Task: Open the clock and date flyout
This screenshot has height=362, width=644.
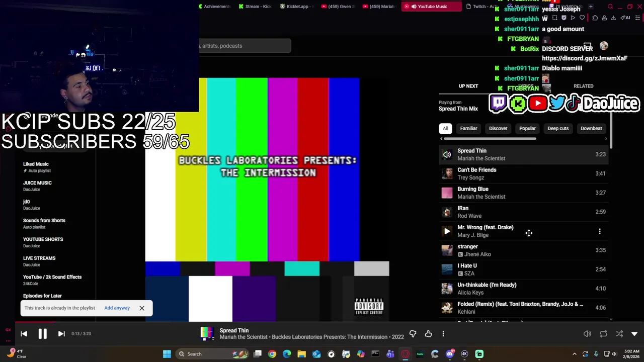Action: (x=631, y=354)
